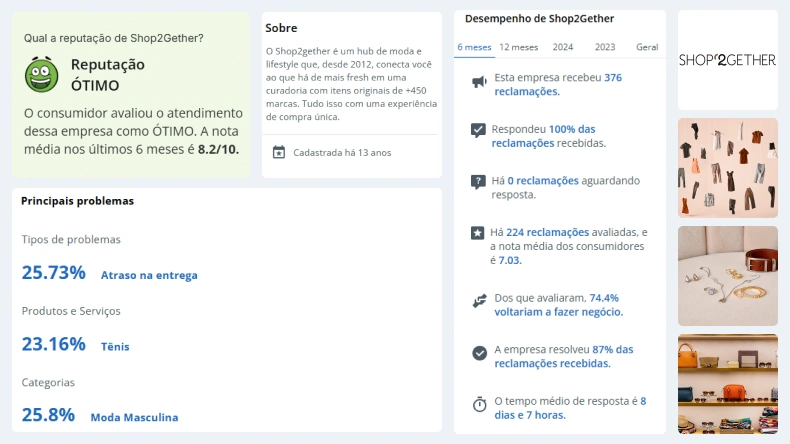Click the handshake icon beside voltariam a fazer negócio

[480, 301]
